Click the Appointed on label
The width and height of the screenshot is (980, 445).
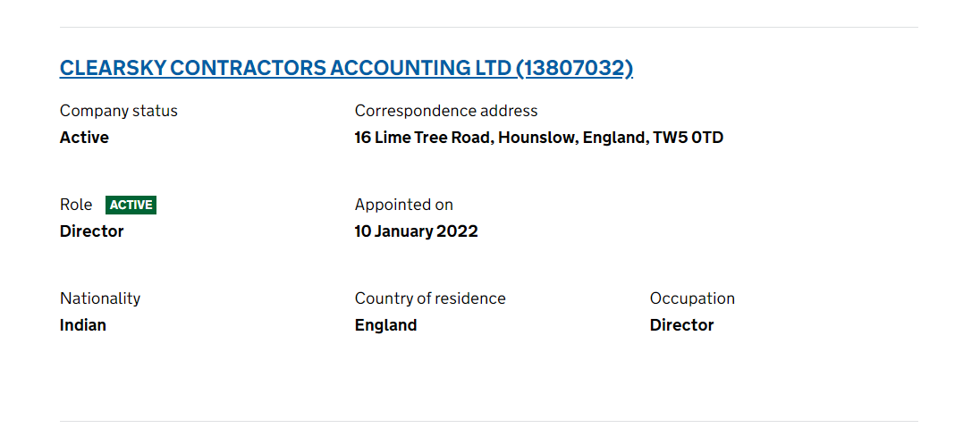click(404, 205)
